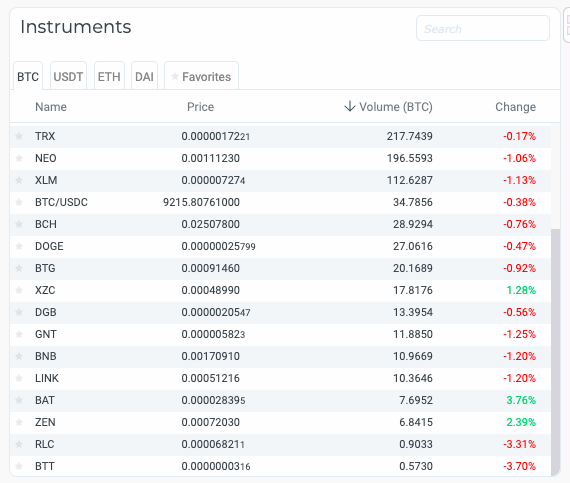Click BAT change 3.76%

[x=521, y=400]
